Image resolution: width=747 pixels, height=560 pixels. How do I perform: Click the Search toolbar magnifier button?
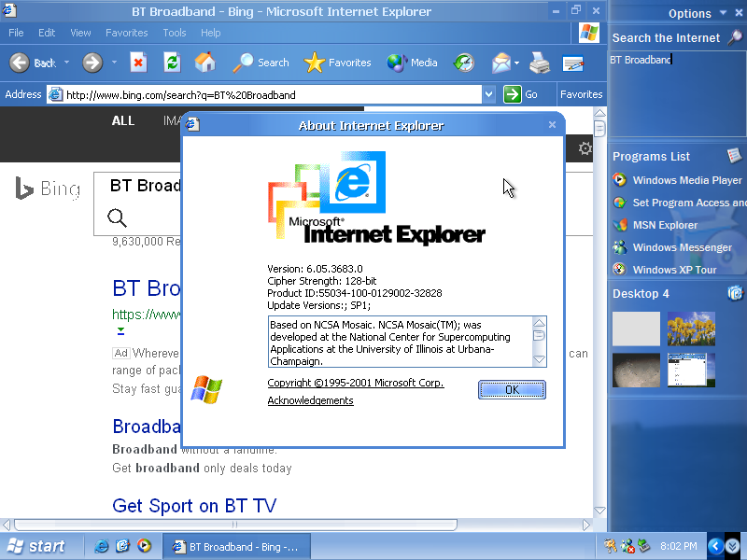(261, 63)
